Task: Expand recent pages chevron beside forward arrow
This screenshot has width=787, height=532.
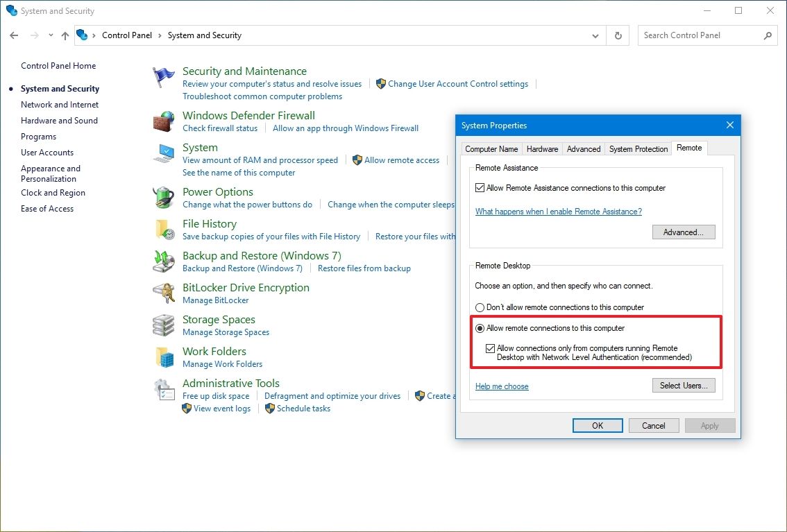Action: [x=50, y=35]
